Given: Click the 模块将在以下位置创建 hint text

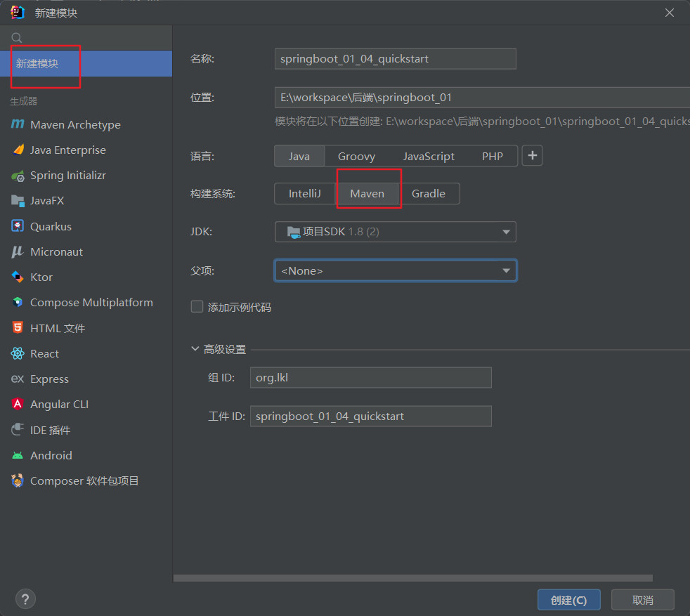Looking at the screenshot, I should (x=482, y=122).
